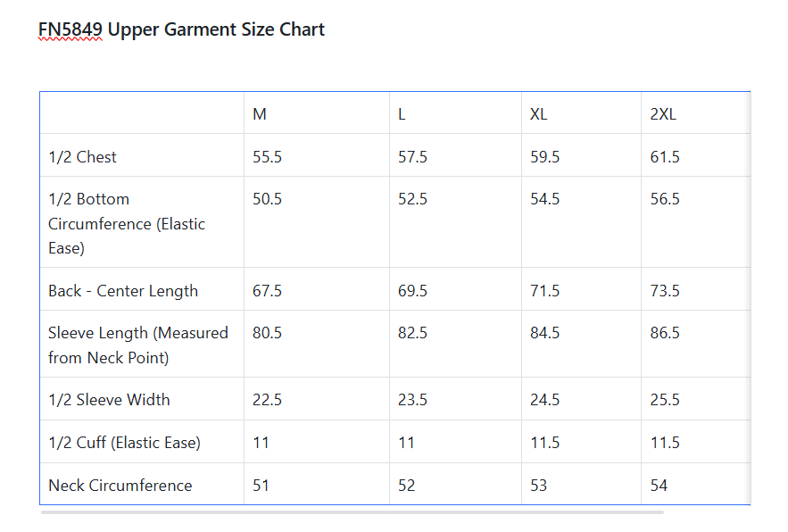Viewport: 788px width, 532px height.
Task: Click the neck circumference value 54 for 2XL
Action: [659, 486]
